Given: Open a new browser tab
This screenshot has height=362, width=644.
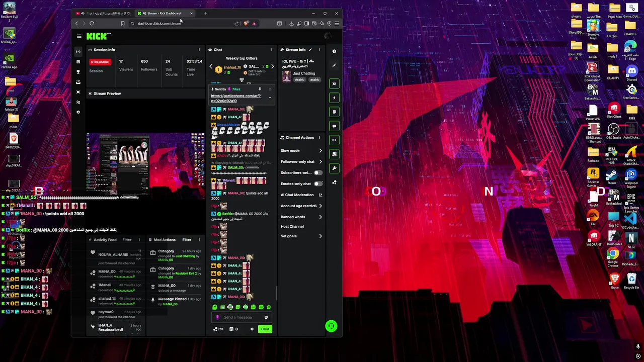Looking at the screenshot, I should point(205,13).
